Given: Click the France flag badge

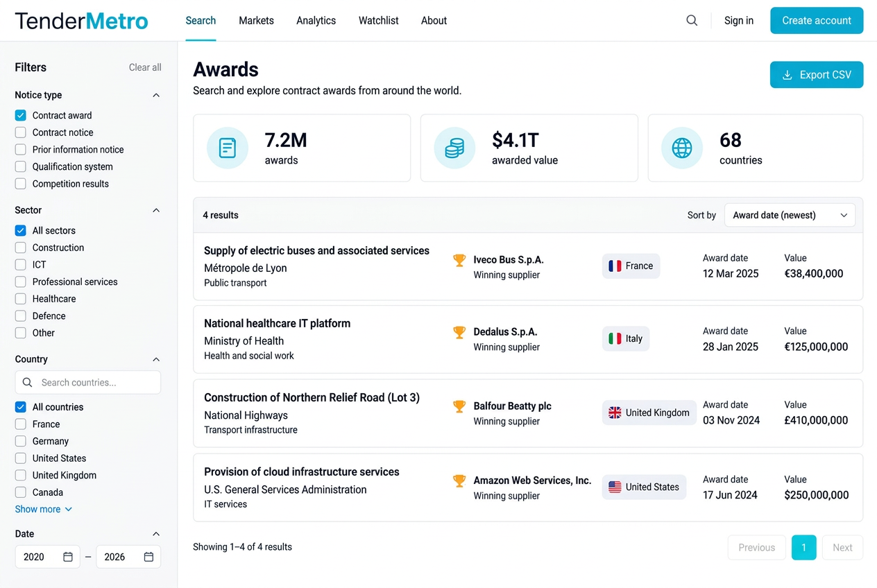Looking at the screenshot, I should click(631, 266).
